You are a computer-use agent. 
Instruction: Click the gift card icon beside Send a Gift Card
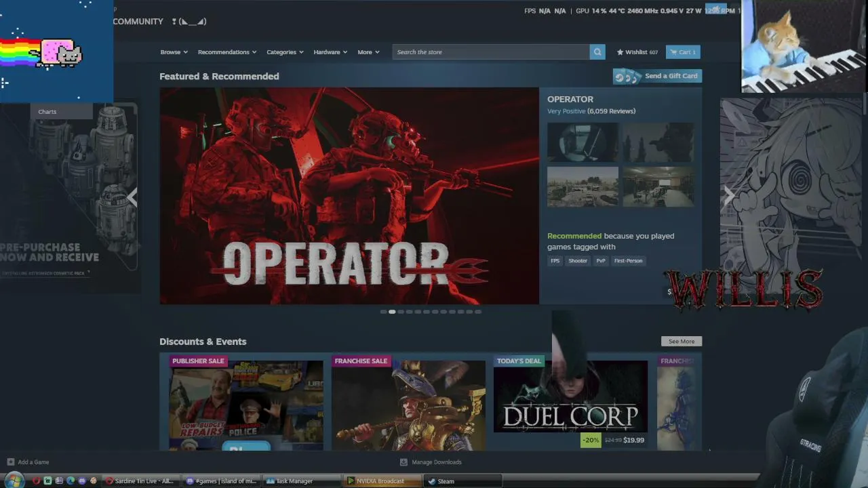[627, 77]
